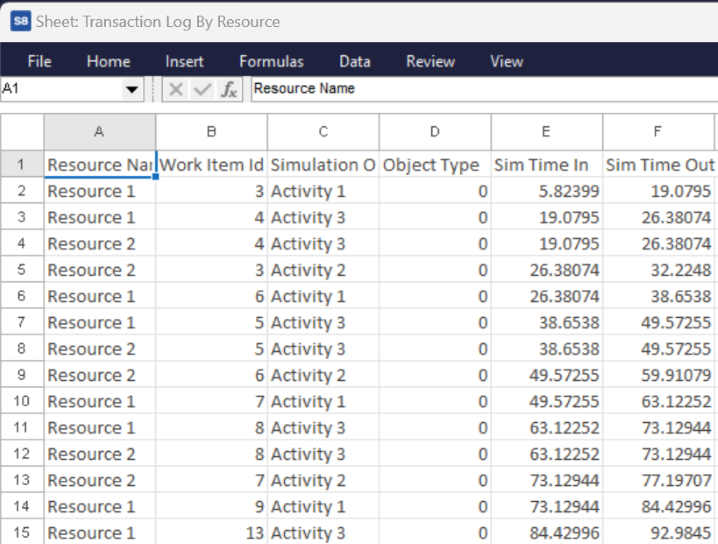Screen dimensions: 718x544
Task: Click the formula bar containing Resource Name
Action: [480, 89]
